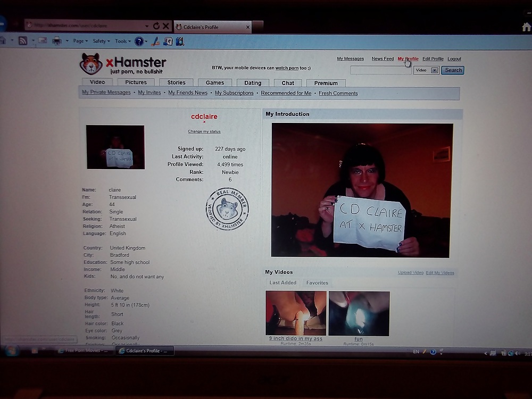
Task: Expand the Safety dropdown menu
Action: click(x=101, y=41)
